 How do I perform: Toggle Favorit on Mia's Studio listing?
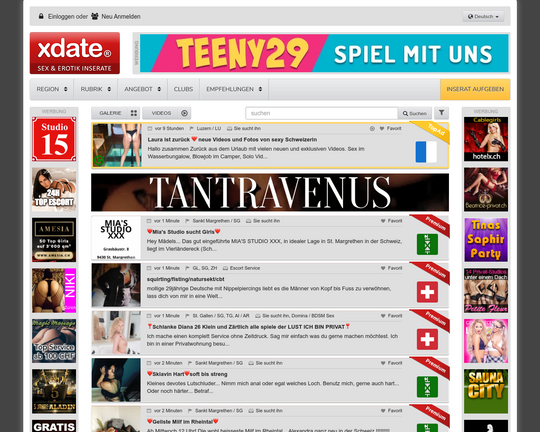tap(391, 221)
